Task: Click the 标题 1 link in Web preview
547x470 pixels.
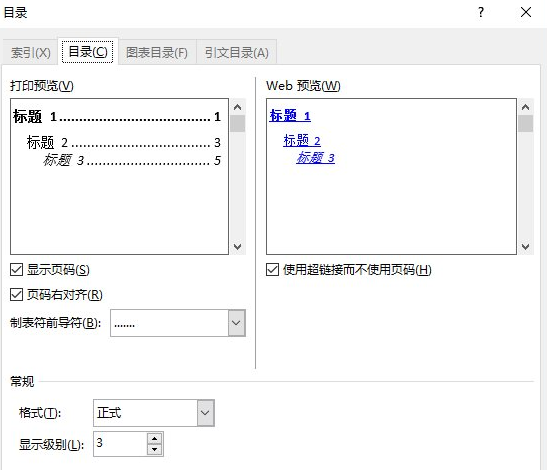Action: click(290, 115)
